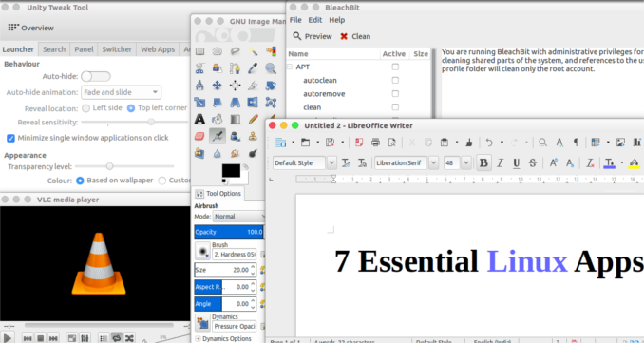This screenshot has width=644, height=343.
Task: Select Left side reveal location radio
Action: click(x=85, y=108)
